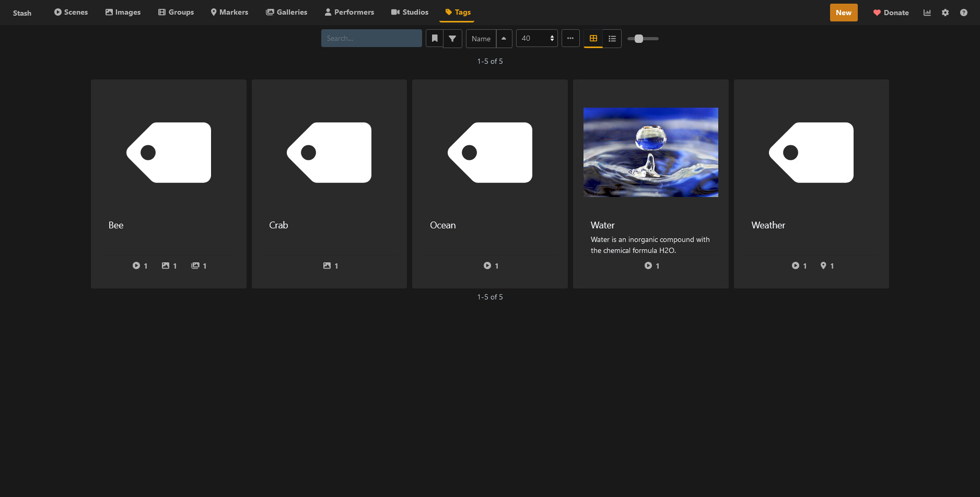The width and height of the screenshot is (980, 497).
Task: Switch to list view
Action: pos(612,38)
